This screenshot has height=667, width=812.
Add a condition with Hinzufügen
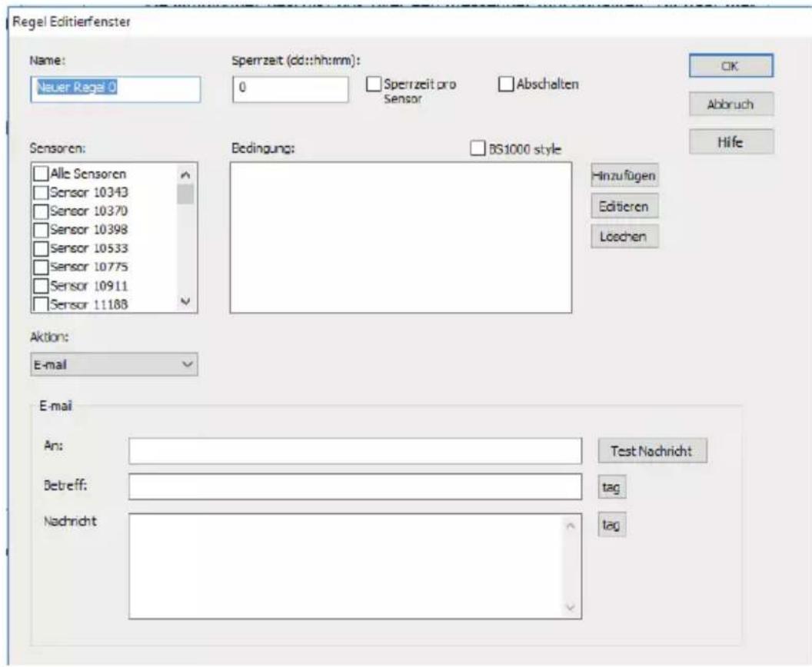tap(624, 176)
